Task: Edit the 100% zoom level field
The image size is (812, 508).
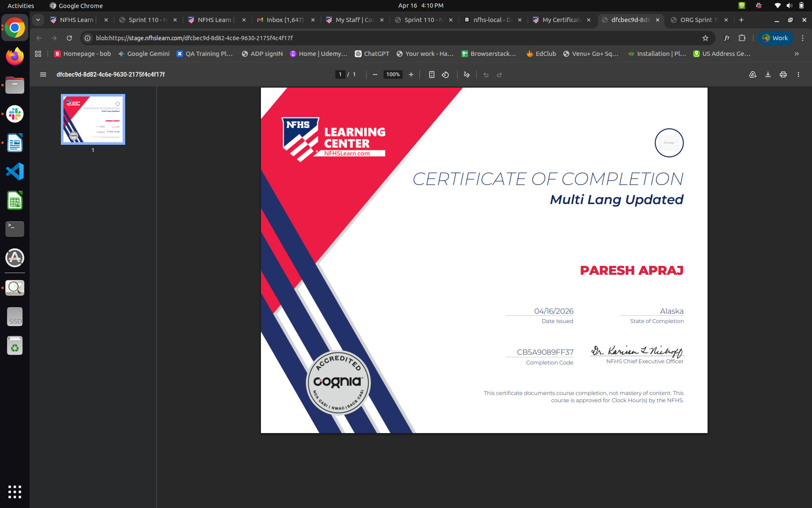Action: tap(393, 75)
